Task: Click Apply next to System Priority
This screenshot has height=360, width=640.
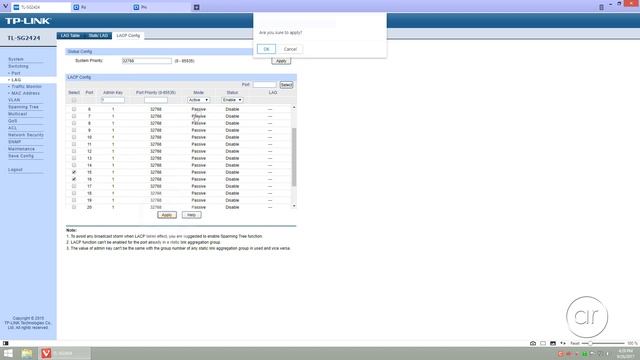Action: pyautogui.click(x=281, y=61)
